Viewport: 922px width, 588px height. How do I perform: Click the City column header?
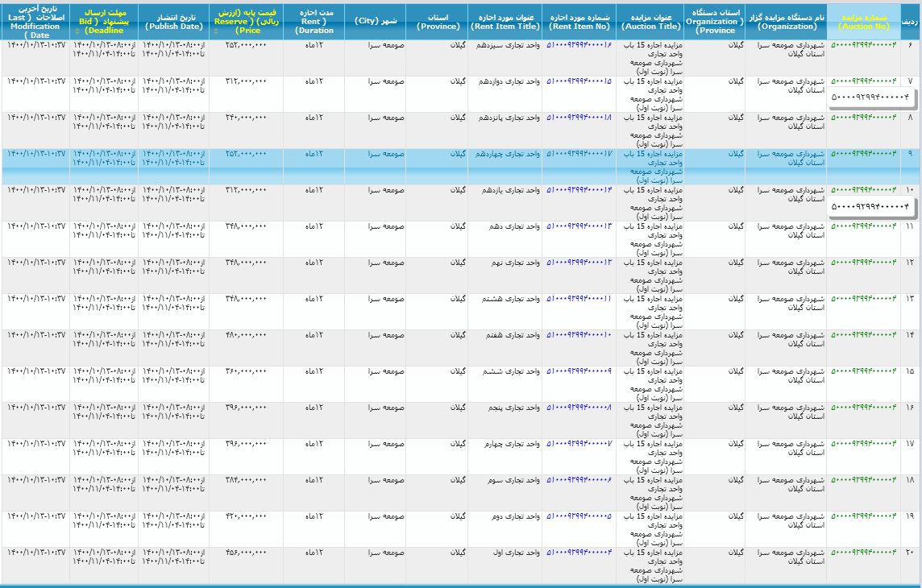click(x=374, y=21)
